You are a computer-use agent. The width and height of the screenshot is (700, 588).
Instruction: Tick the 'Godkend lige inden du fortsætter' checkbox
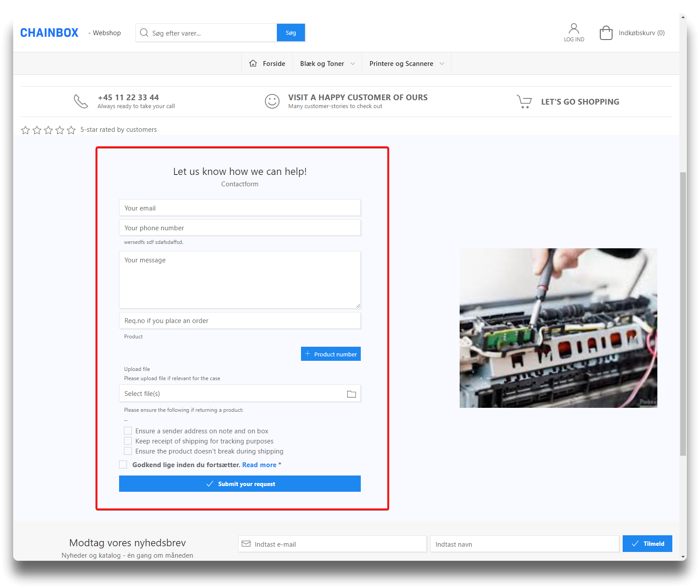pos(123,465)
